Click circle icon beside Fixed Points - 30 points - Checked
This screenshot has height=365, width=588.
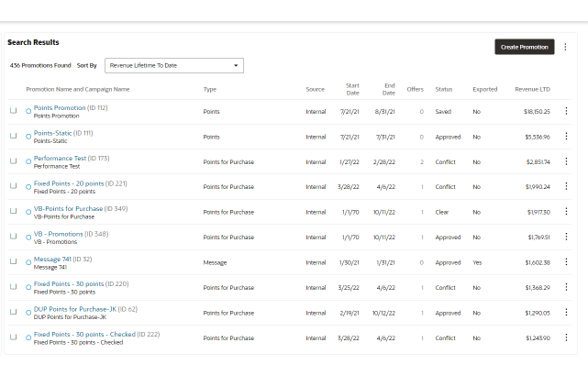coord(28,337)
